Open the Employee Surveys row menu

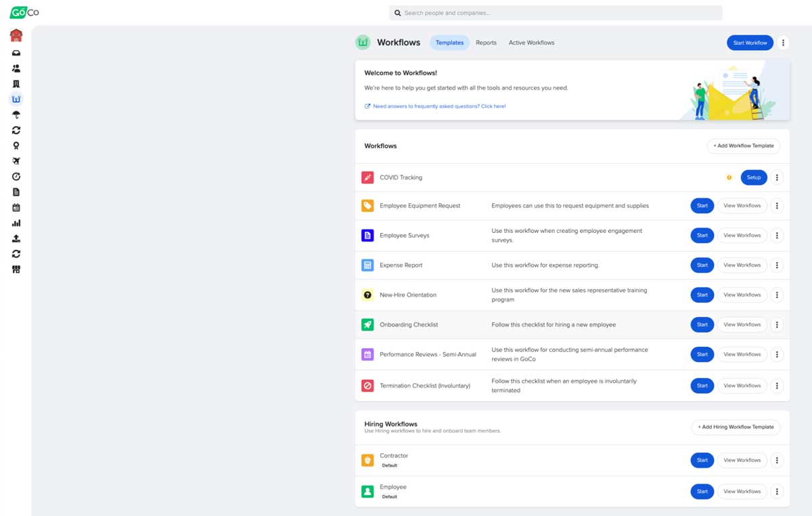coord(777,235)
